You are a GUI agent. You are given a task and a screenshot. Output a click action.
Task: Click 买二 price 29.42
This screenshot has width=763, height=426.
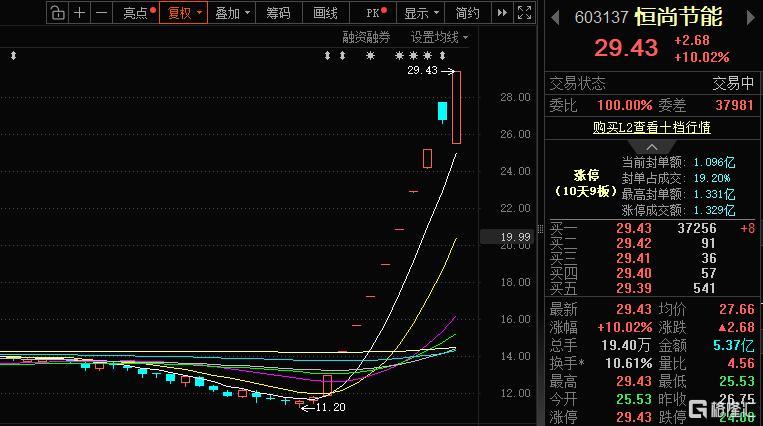pos(634,243)
